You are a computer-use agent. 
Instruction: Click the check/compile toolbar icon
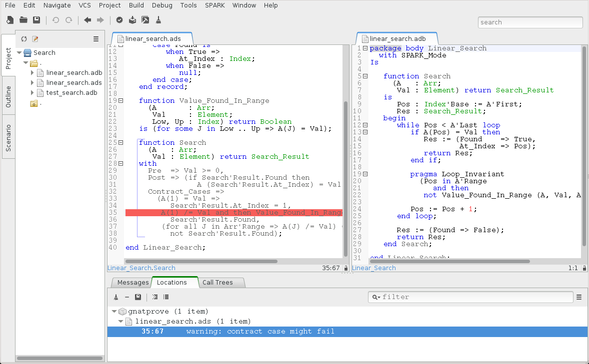119,20
